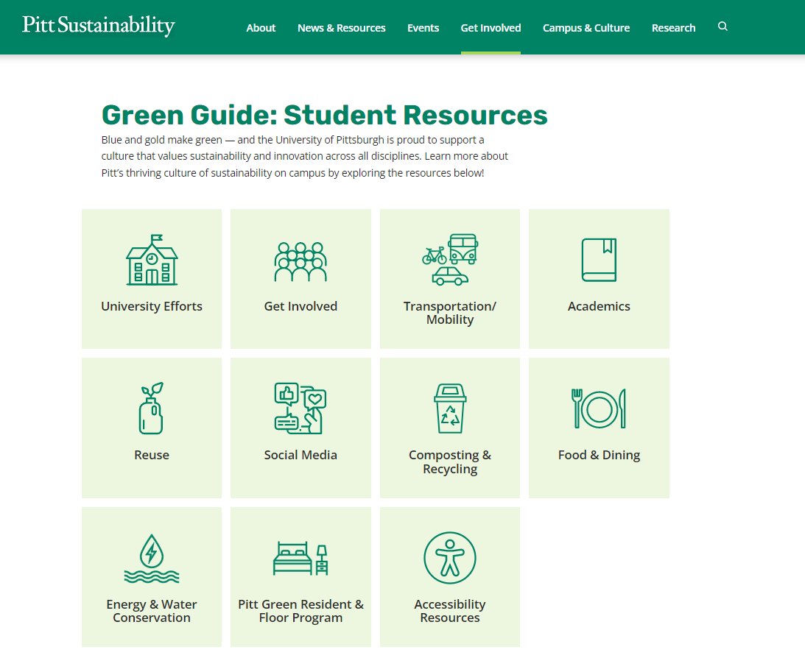This screenshot has width=805, height=672.
Task: Click the Green Guide: Student Resources heading
Action: pyautogui.click(x=325, y=115)
